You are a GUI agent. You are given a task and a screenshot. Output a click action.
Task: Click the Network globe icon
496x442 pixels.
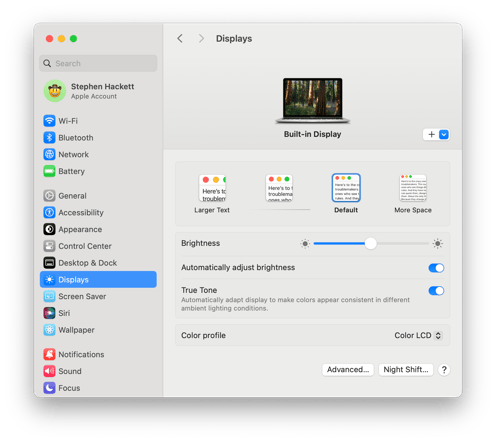[x=49, y=154]
